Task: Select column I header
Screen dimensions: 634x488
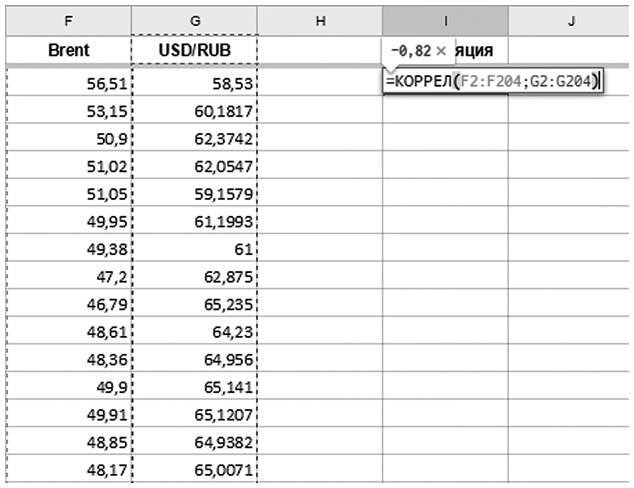Action: (445, 19)
